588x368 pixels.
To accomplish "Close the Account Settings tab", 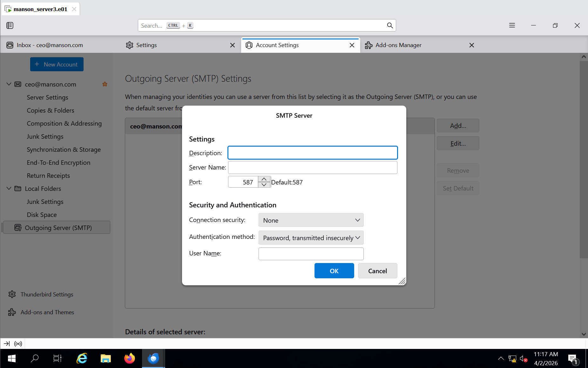I will (x=352, y=45).
